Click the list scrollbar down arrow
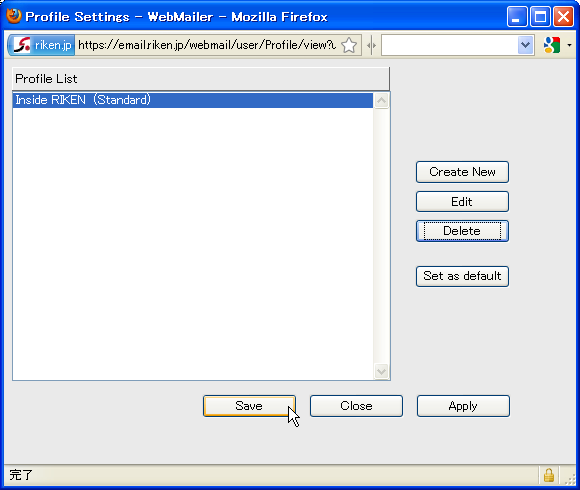Image resolution: width=580 pixels, height=490 pixels. [381, 371]
